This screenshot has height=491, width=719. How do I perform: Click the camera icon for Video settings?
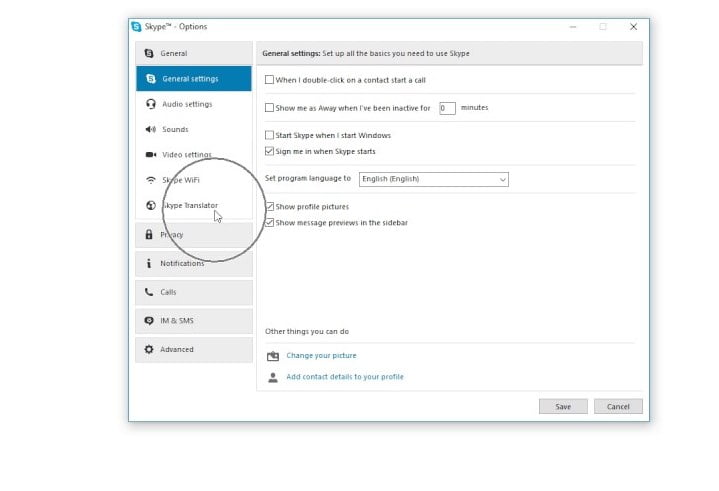coord(151,154)
